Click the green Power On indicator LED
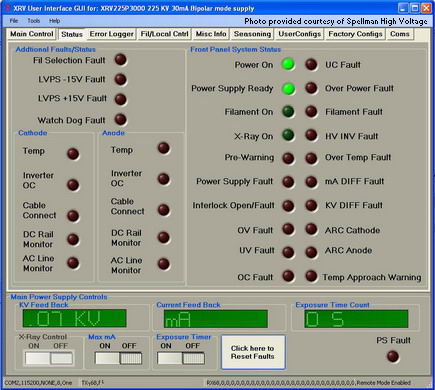Screen dimensions: 435x390 pyautogui.click(x=288, y=64)
